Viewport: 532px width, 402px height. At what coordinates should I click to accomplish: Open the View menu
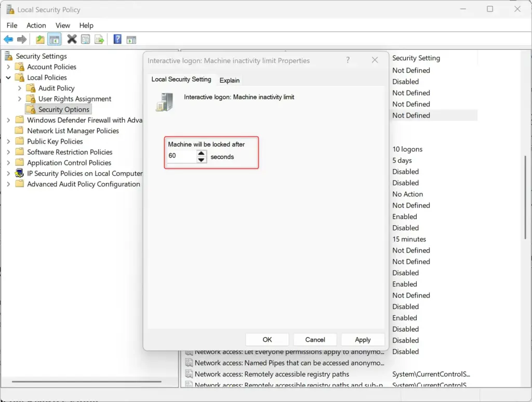pyautogui.click(x=63, y=25)
